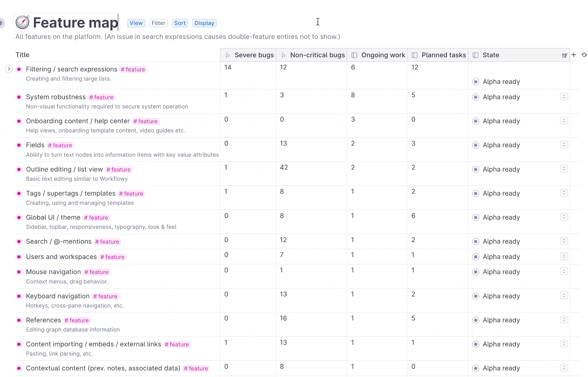Select the Planned tasks column header
The image size is (588, 377).
click(438, 55)
